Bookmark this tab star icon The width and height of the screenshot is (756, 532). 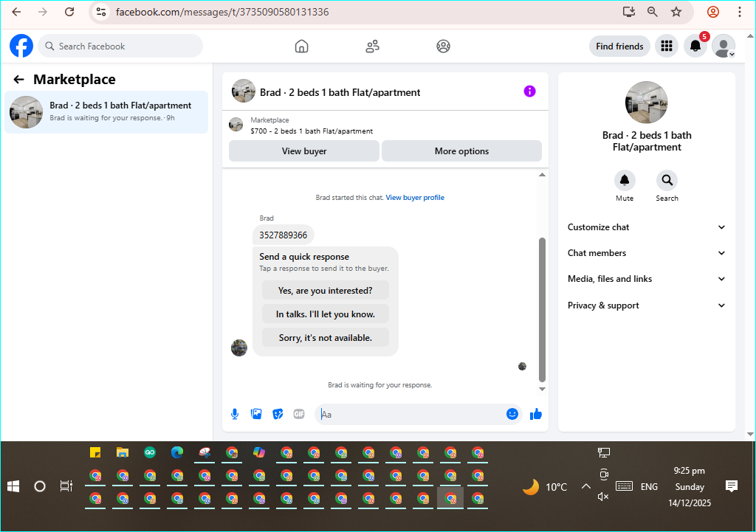(676, 12)
